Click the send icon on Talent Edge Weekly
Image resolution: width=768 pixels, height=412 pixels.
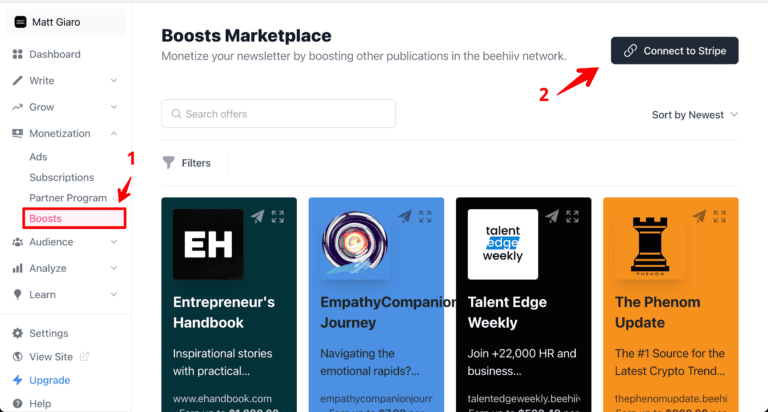pyautogui.click(x=552, y=216)
